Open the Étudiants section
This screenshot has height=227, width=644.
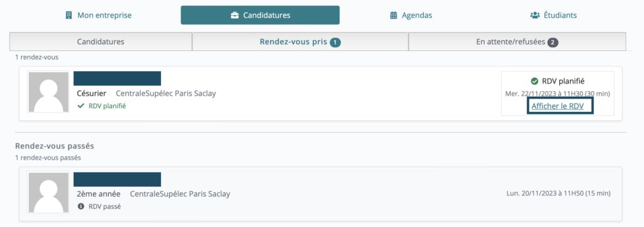(553, 15)
